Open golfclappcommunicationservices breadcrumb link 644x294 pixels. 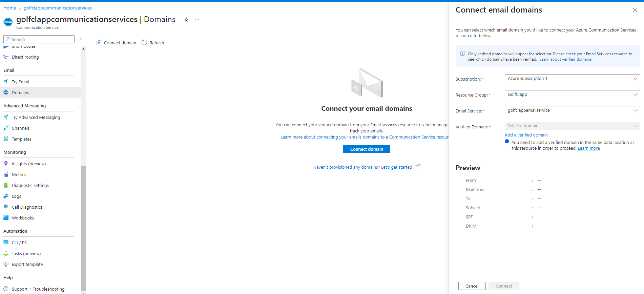point(58,8)
